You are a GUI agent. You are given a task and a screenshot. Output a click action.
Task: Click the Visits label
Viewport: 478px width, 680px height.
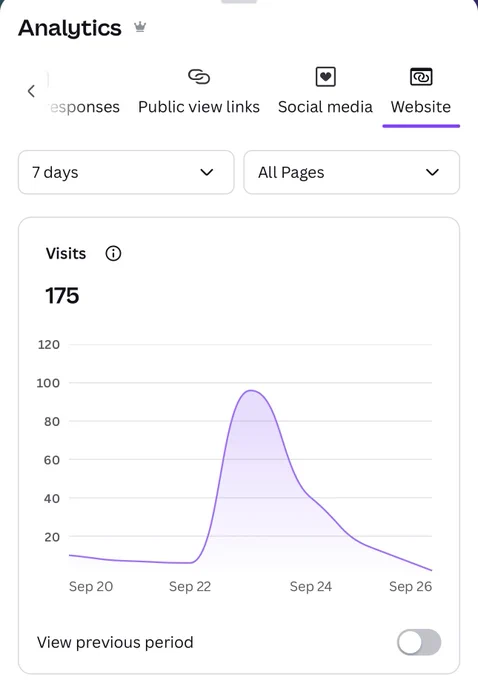click(x=66, y=253)
